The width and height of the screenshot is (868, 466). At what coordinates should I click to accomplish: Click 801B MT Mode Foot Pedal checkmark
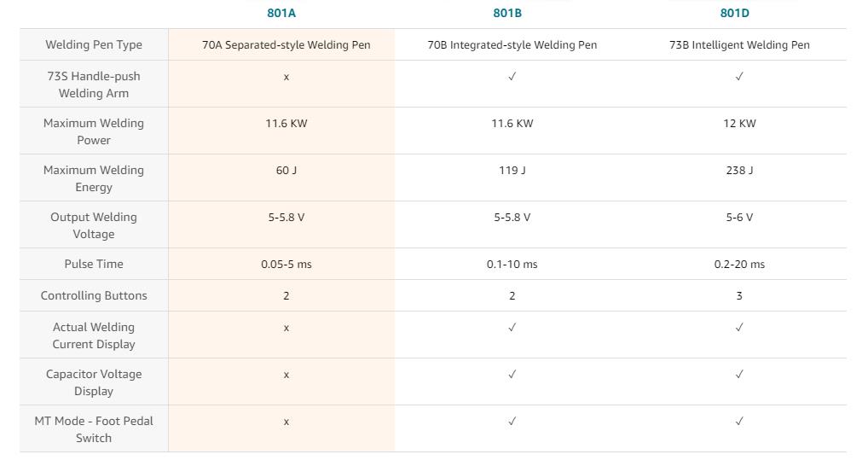point(512,421)
